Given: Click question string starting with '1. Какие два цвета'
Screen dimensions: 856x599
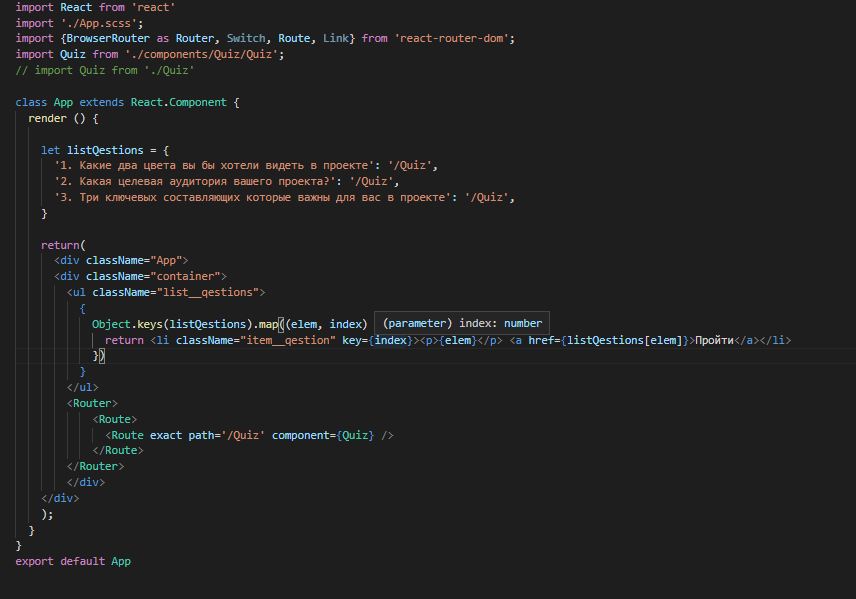Looking at the screenshot, I should coord(217,165).
